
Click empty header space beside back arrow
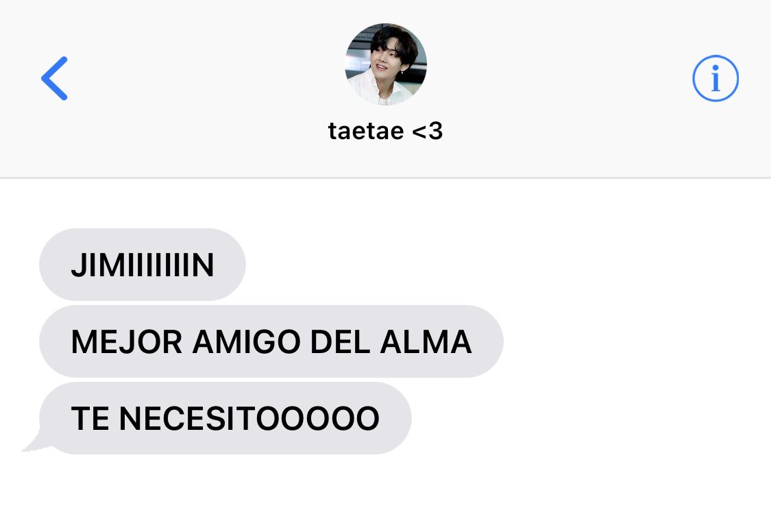point(197,79)
